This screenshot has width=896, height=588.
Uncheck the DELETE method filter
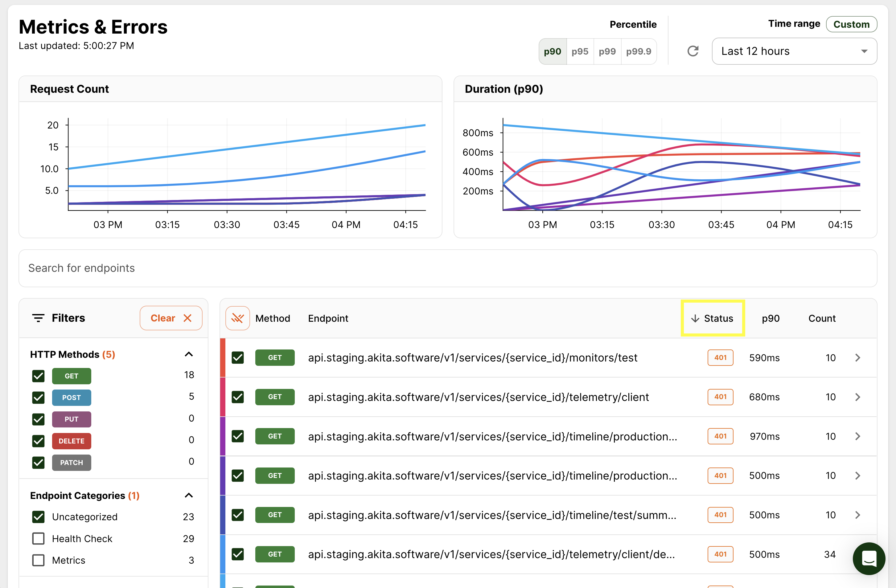(x=39, y=441)
